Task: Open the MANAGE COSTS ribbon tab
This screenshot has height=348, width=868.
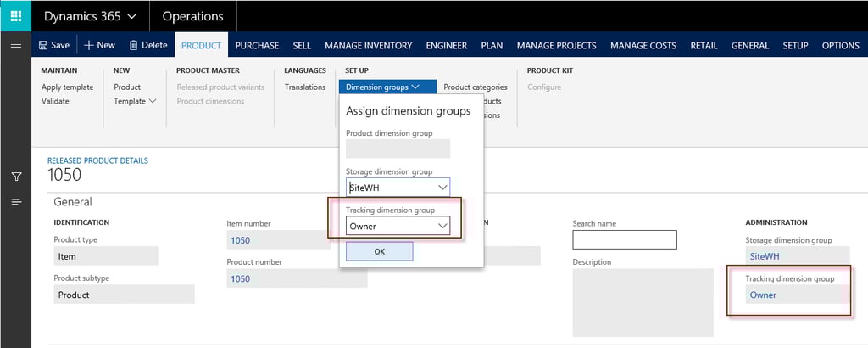Action: (x=643, y=46)
